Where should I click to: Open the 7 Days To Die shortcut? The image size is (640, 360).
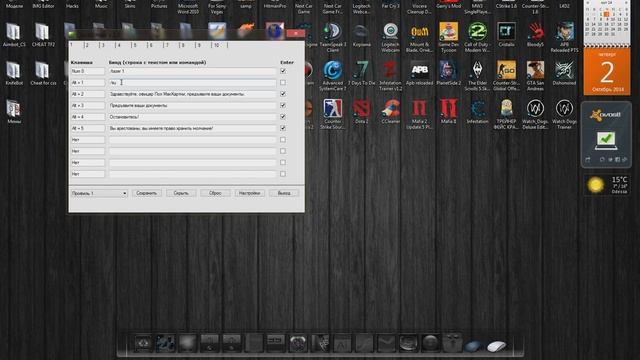point(361,73)
